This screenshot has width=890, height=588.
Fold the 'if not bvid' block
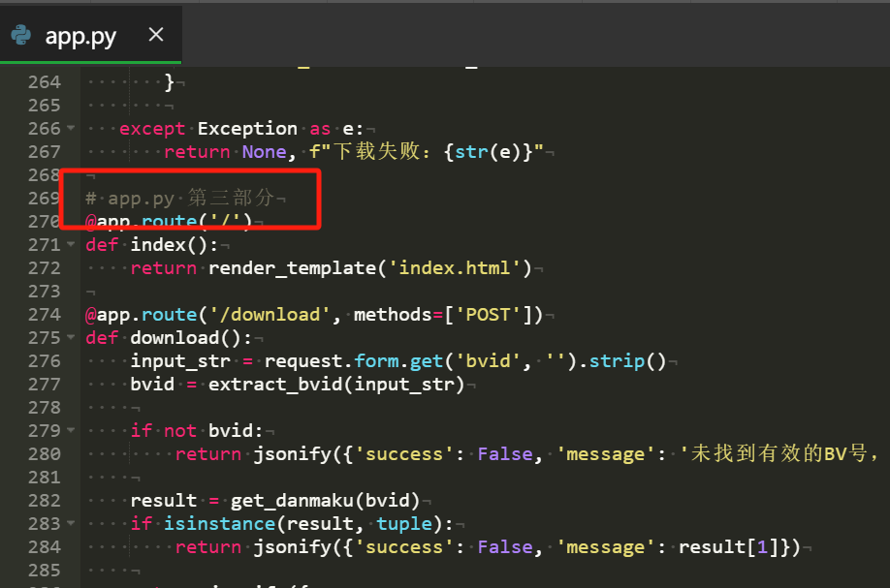coord(71,431)
